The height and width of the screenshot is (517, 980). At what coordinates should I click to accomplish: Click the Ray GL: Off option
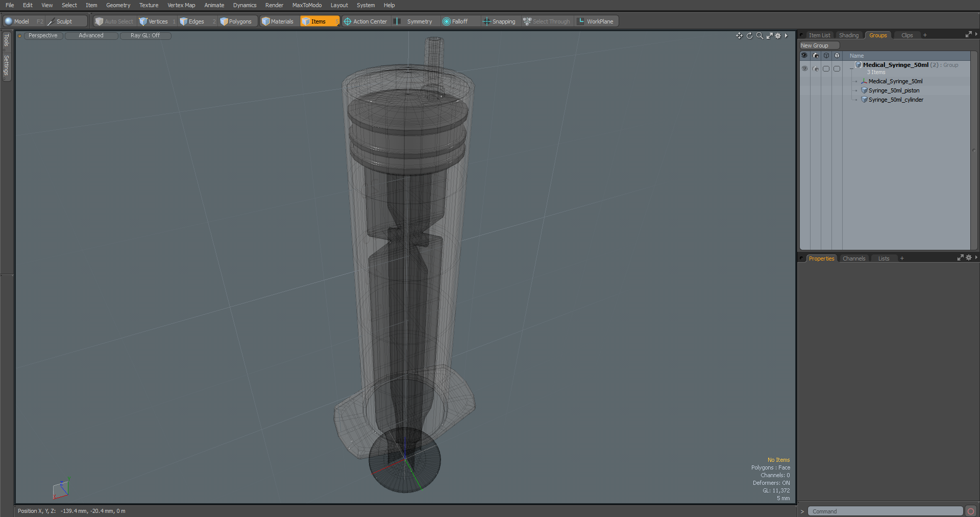coord(145,36)
